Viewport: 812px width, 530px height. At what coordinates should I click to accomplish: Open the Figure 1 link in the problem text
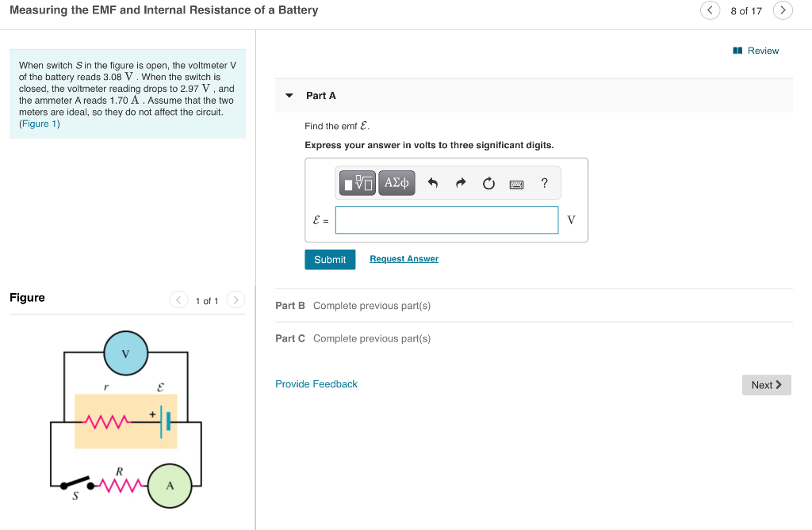coord(38,123)
